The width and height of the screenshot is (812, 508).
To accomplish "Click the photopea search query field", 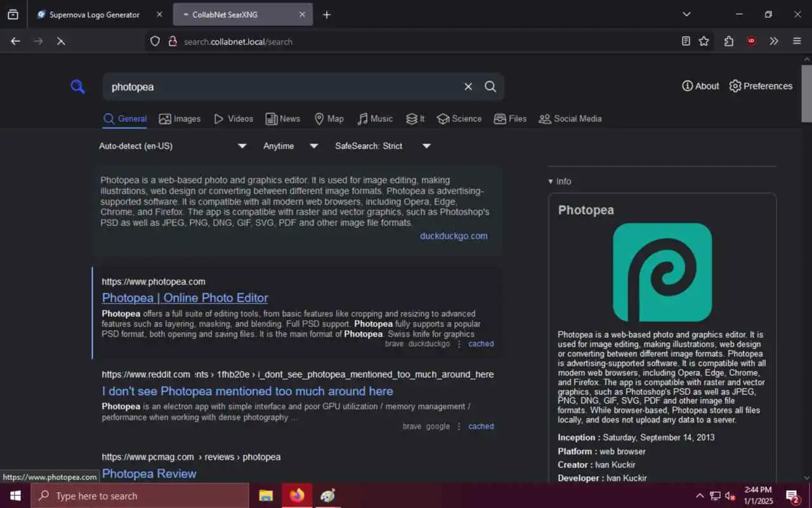I will (x=282, y=87).
